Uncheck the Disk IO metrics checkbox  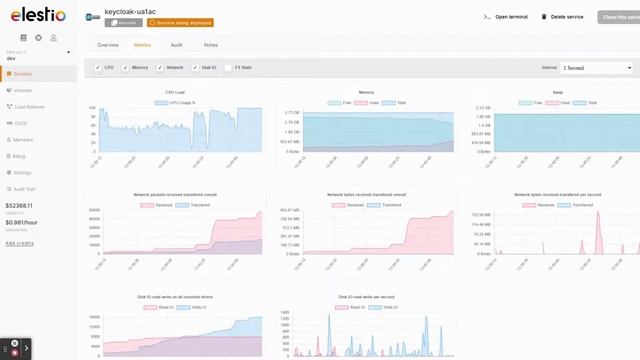195,68
